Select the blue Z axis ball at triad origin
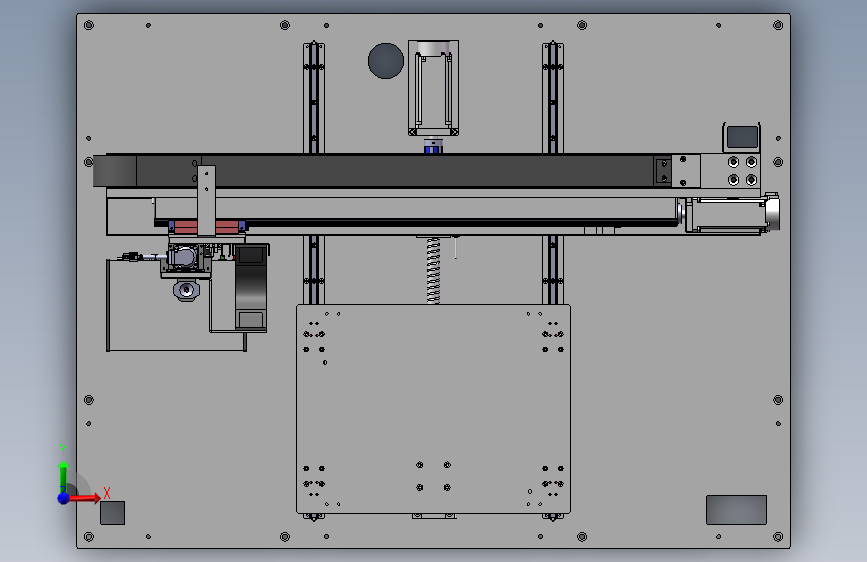This screenshot has width=867, height=562. pos(63,498)
